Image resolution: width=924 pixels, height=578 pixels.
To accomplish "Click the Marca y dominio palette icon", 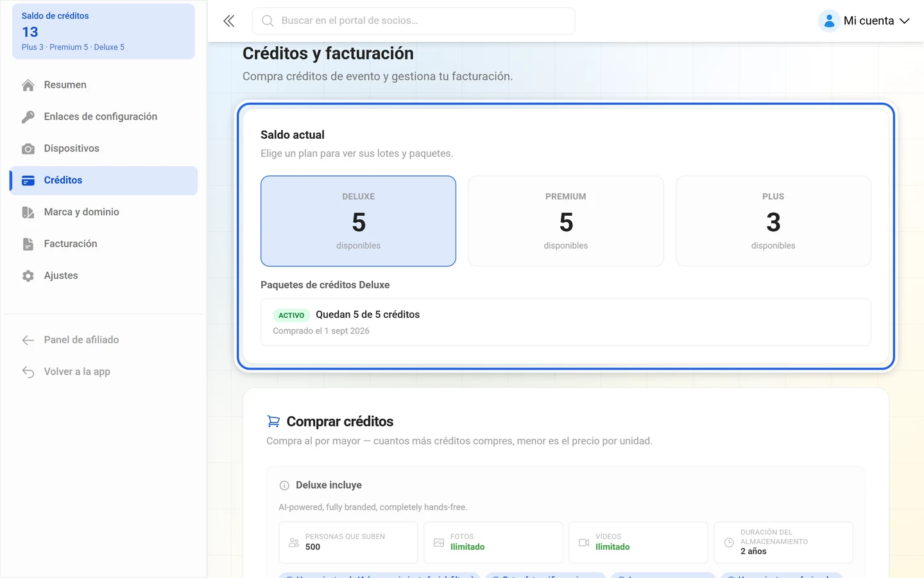I will coord(28,213).
